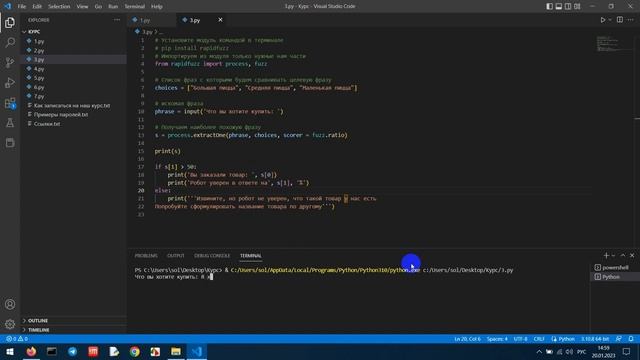Switch to the Output panel tab
This screenshot has height=360, width=640.
coord(176,256)
